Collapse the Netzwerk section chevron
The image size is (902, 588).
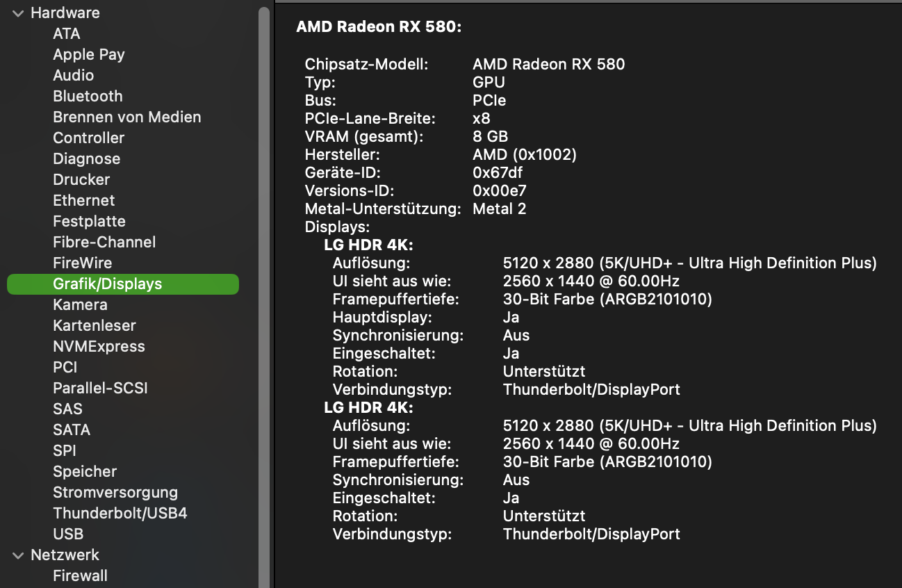(x=18, y=555)
